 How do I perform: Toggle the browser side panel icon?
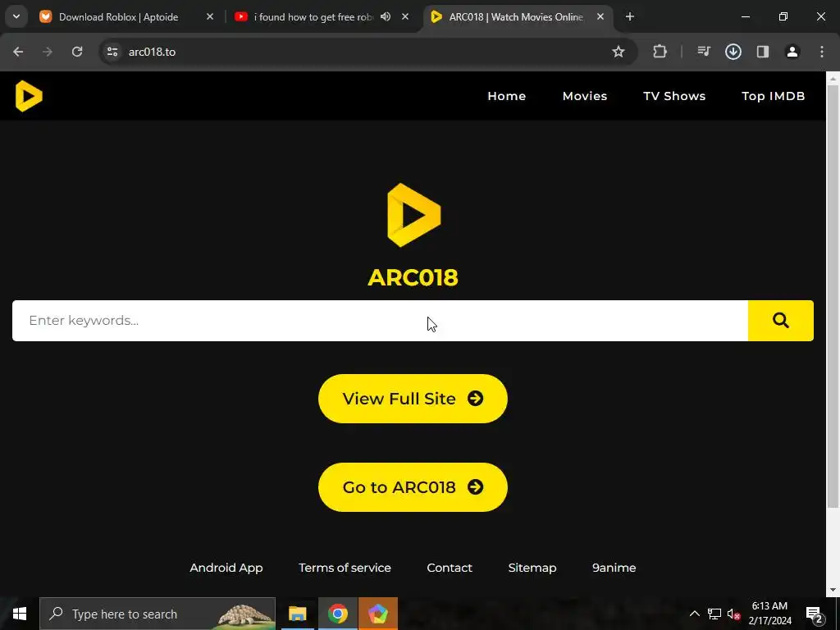click(x=763, y=52)
